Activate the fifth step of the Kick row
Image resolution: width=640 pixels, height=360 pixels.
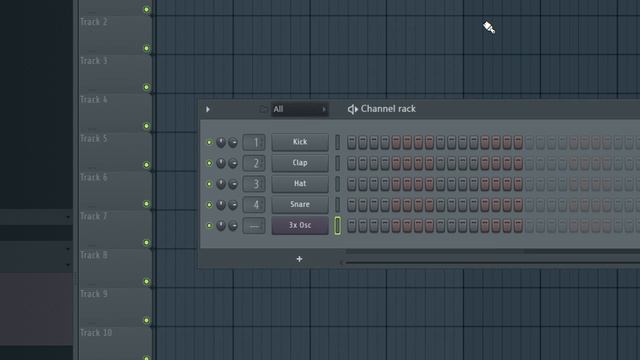[396, 142]
